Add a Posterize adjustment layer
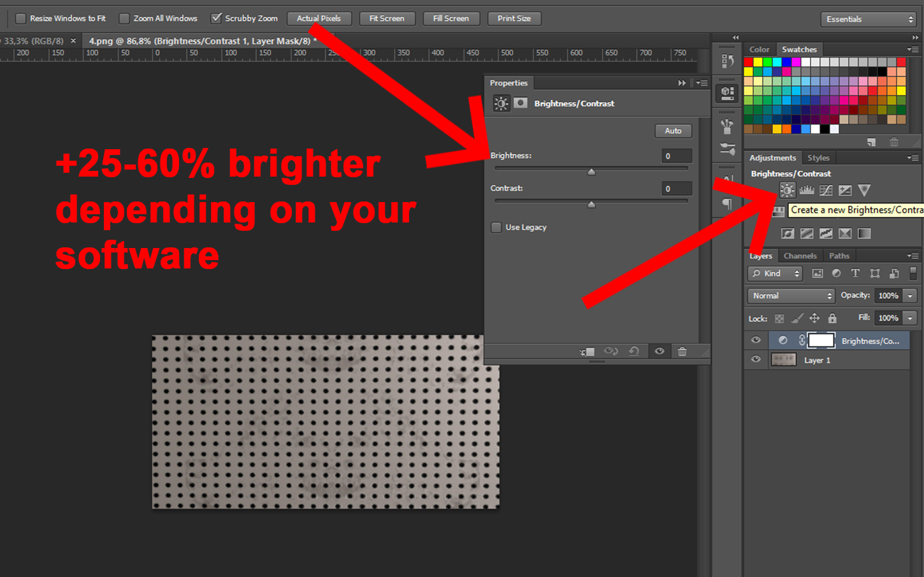924x577 pixels. point(807,233)
